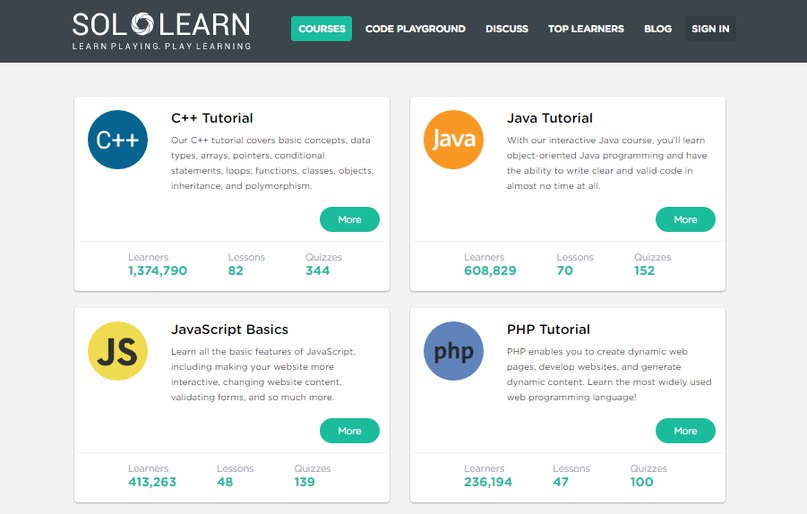Image resolution: width=807 pixels, height=514 pixels.
Task: Click the Lessons label on the JavaScript card
Action: pos(235,469)
